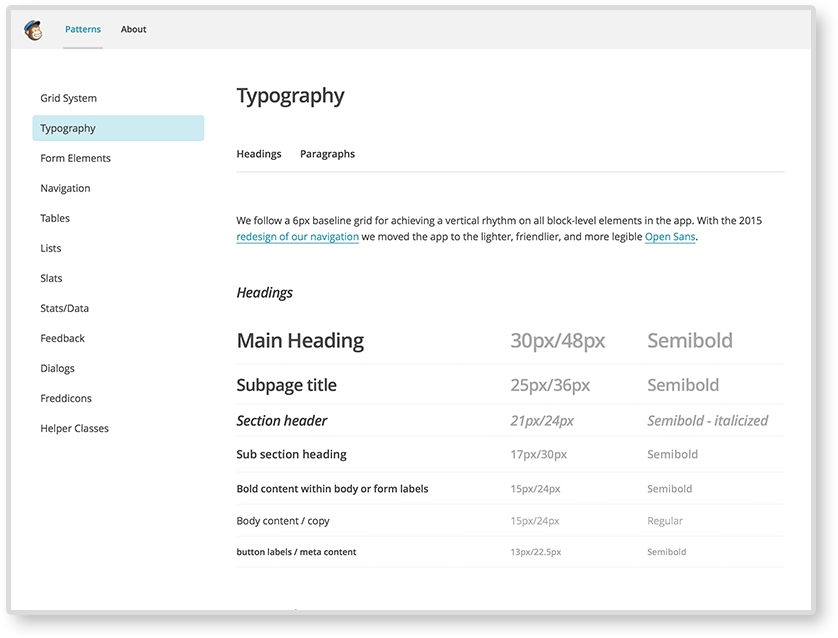Open the Stats/Data section
This screenshot has width=838, height=638.
(x=66, y=308)
